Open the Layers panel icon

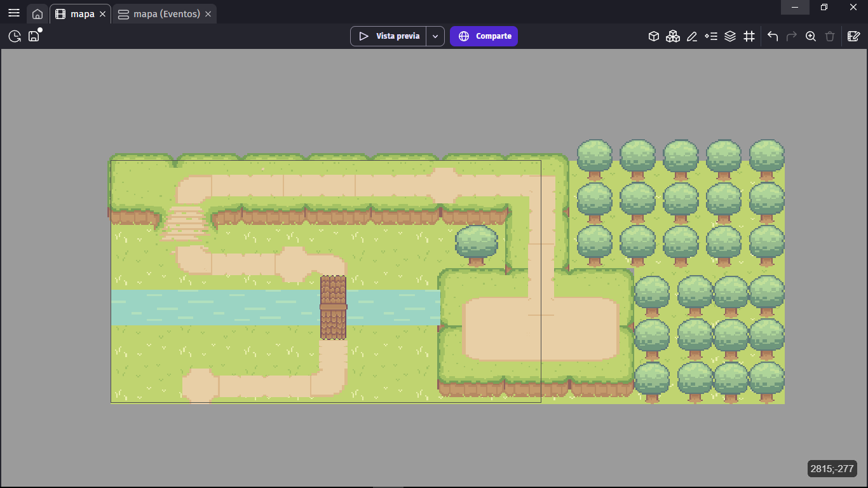tap(730, 36)
